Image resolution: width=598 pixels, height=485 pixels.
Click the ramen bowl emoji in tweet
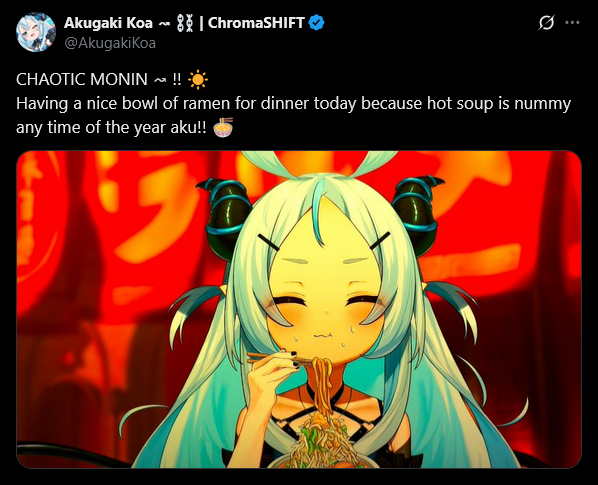pyautogui.click(x=223, y=127)
